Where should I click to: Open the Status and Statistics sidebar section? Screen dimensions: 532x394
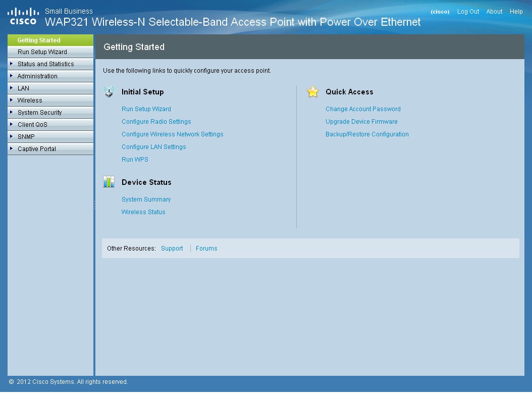[x=50, y=64]
